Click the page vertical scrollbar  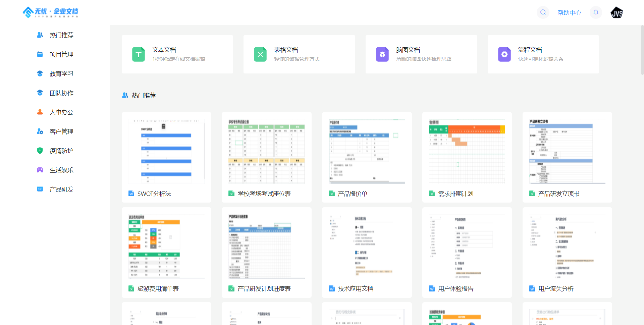click(642, 50)
